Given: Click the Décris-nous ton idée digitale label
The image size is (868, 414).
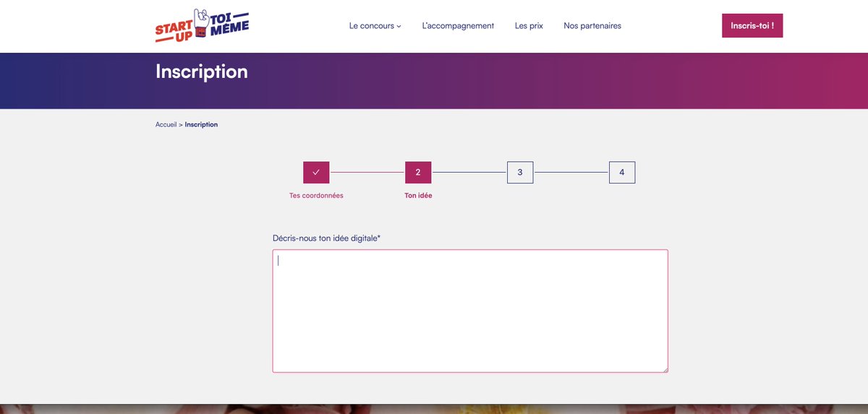Looking at the screenshot, I should [x=326, y=238].
